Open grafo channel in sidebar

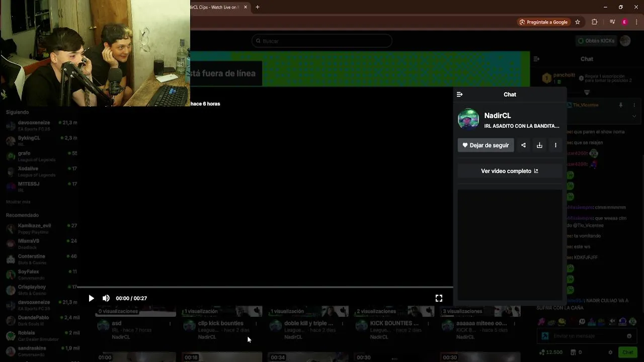point(42,156)
